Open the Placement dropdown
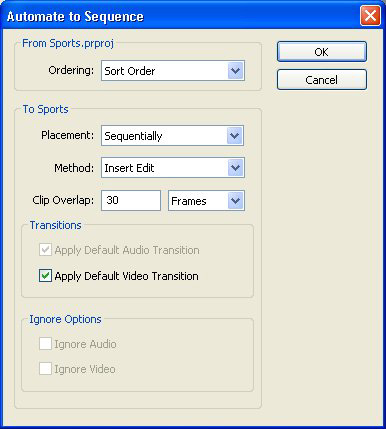This screenshot has height=429, width=386. pos(172,136)
